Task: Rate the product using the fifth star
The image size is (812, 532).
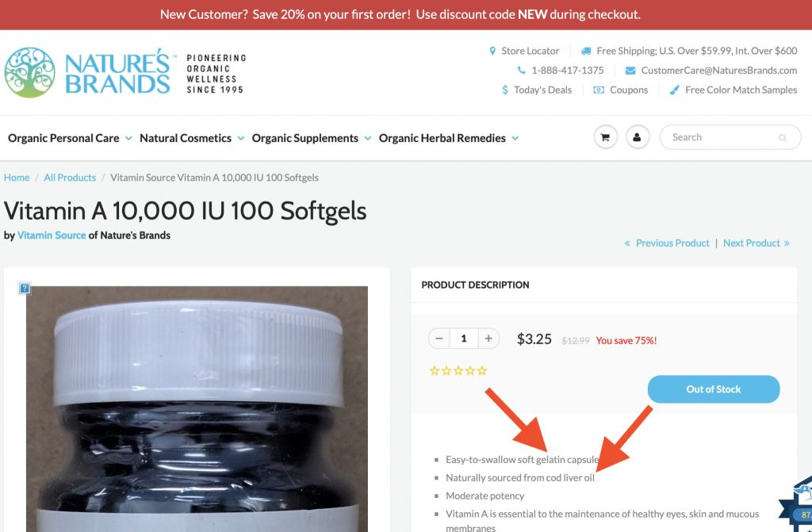Action: pyautogui.click(x=482, y=370)
